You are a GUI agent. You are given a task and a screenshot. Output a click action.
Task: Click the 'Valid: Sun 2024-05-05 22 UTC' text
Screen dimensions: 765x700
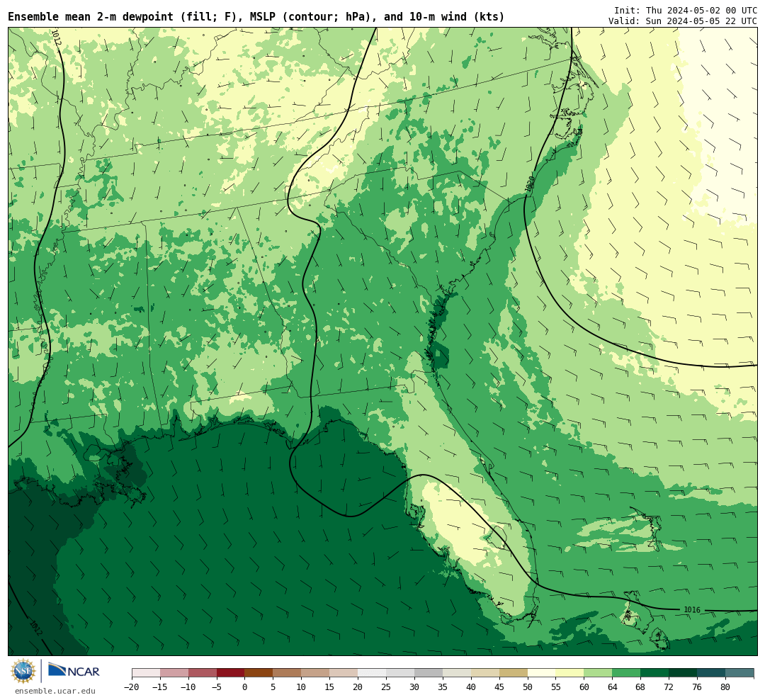pyautogui.click(x=683, y=21)
